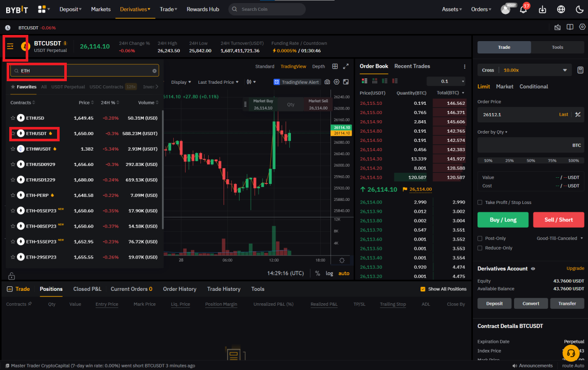Toggle auto scale on chart
The height and width of the screenshot is (370, 588).
344,273
